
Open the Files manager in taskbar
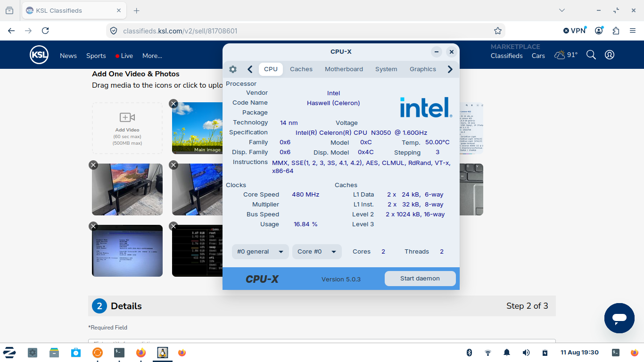(x=54, y=353)
